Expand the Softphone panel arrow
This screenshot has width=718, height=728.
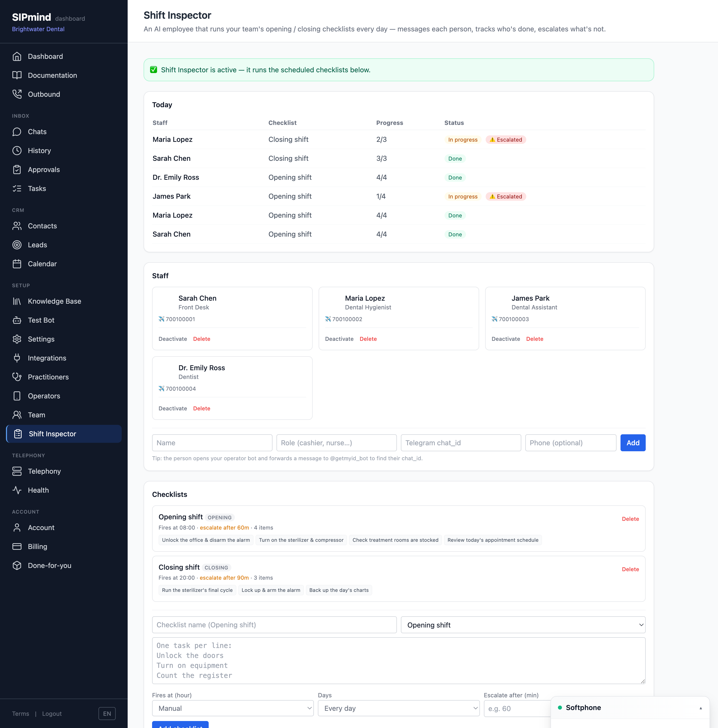click(701, 708)
